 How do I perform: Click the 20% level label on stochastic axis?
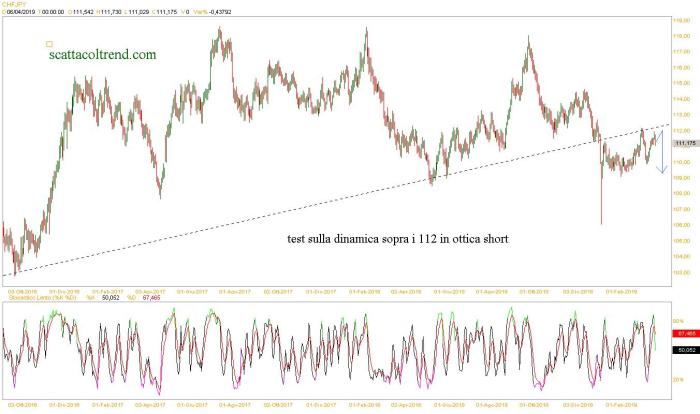679,380
